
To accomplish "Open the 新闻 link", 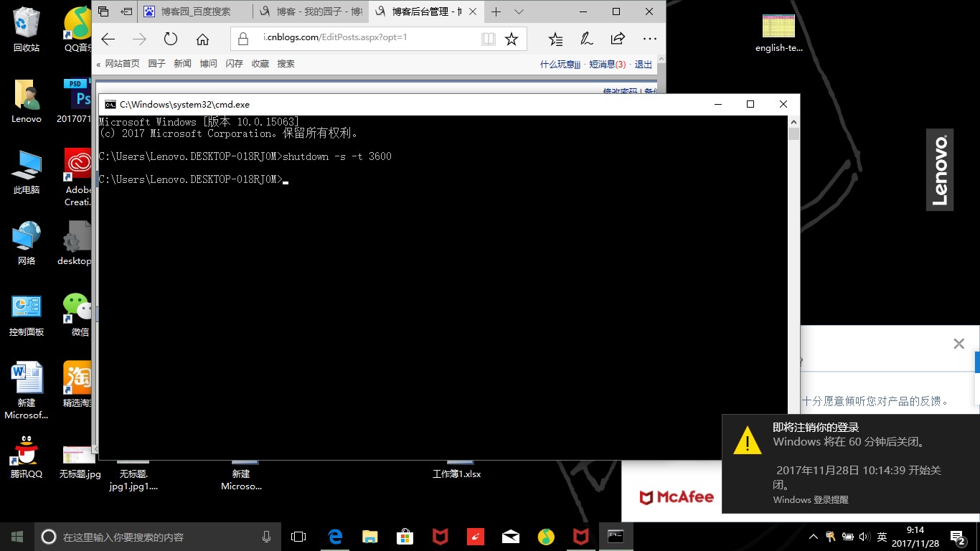I will (x=183, y=64).
